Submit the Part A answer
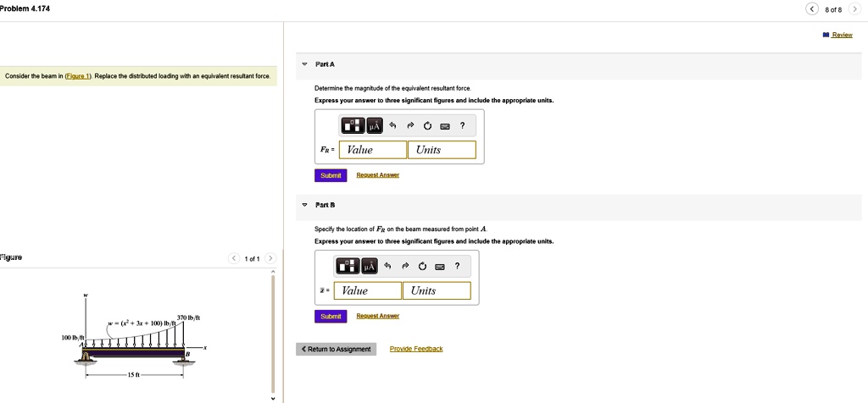The height and width of the screenshot is (403, 868). tap(330, 175)
